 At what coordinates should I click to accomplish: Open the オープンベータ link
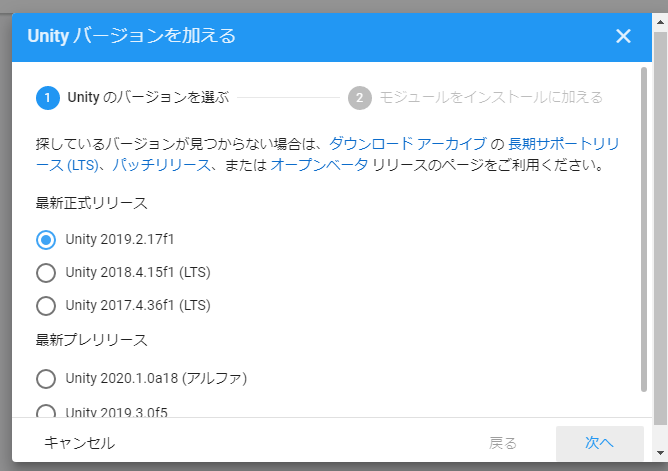[x=319, y=165]
